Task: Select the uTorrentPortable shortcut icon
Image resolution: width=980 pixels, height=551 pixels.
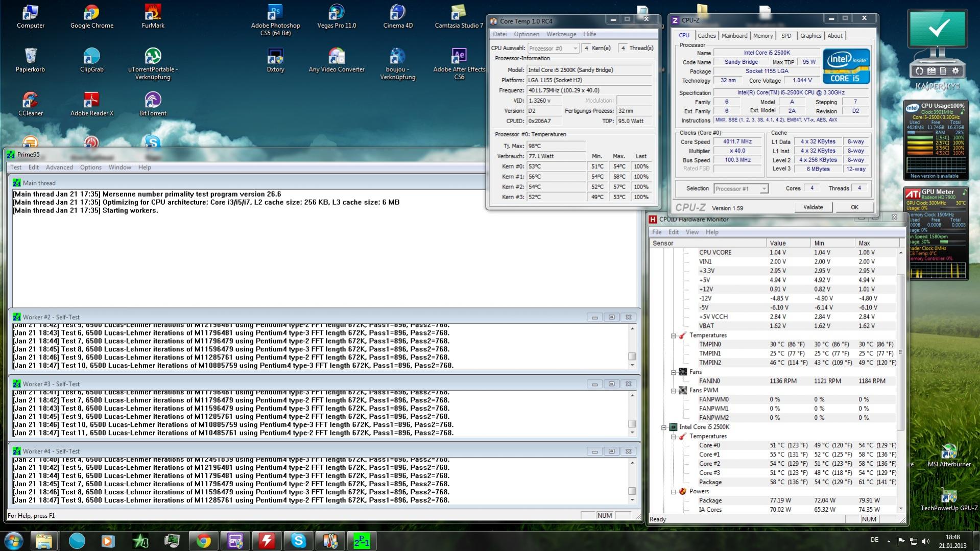Action: tap(153, 64)
